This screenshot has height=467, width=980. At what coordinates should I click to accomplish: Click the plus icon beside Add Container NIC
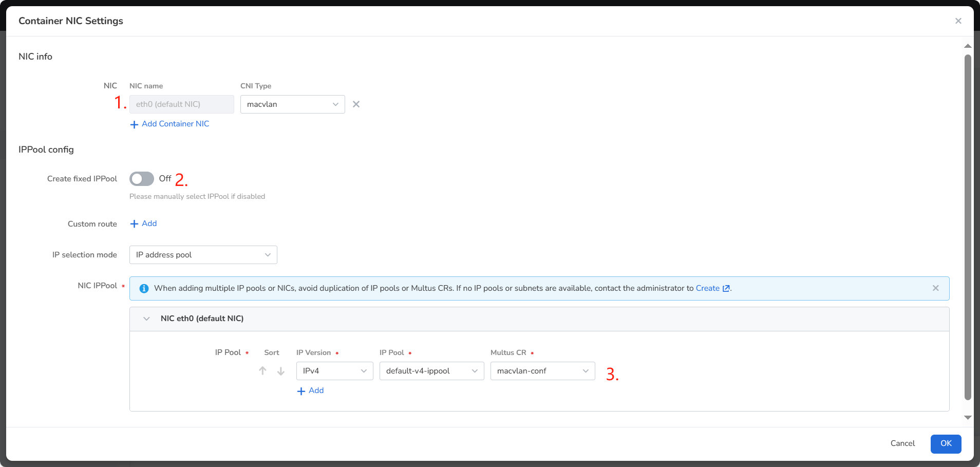[134, 124]
